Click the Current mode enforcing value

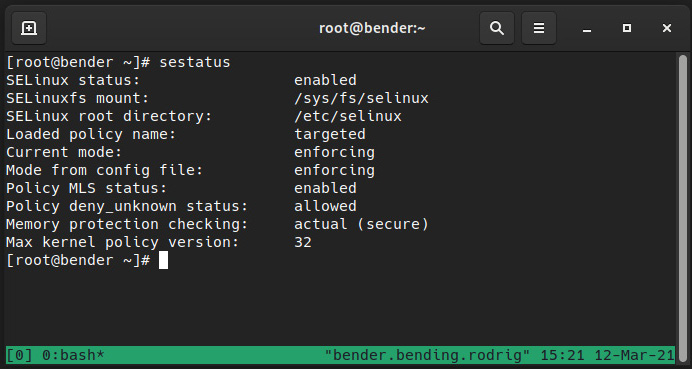click(x=334, y=152)
